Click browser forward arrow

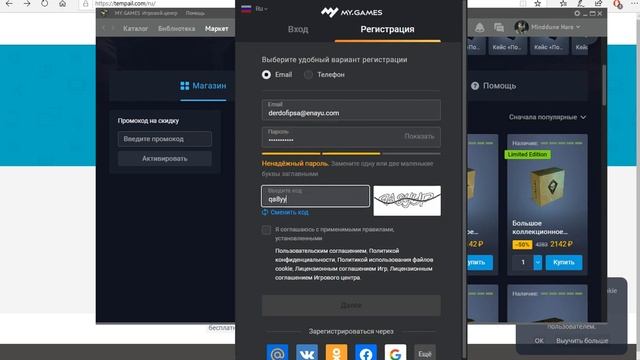coord(27,4)
